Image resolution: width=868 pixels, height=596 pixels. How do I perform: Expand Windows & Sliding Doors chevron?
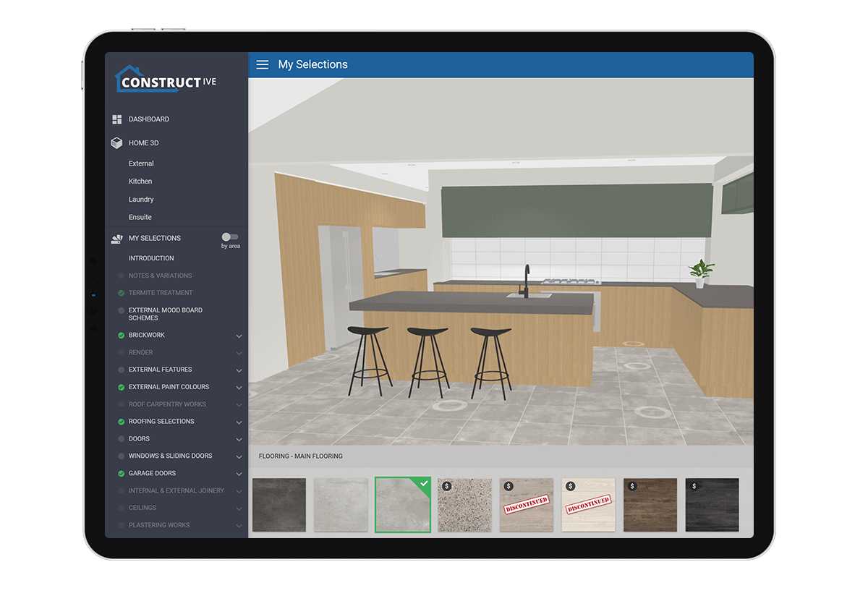[239, 456]
